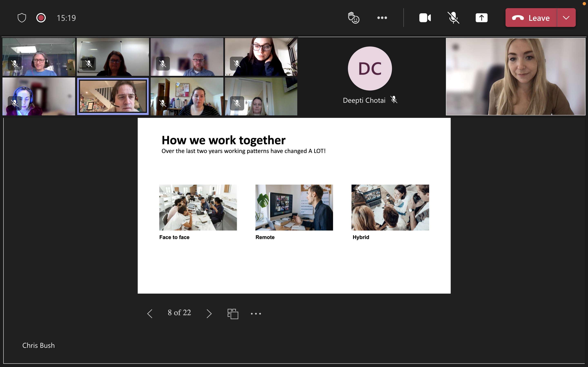Click the share content upload icon
588x367 pixels.
[481, 18]
